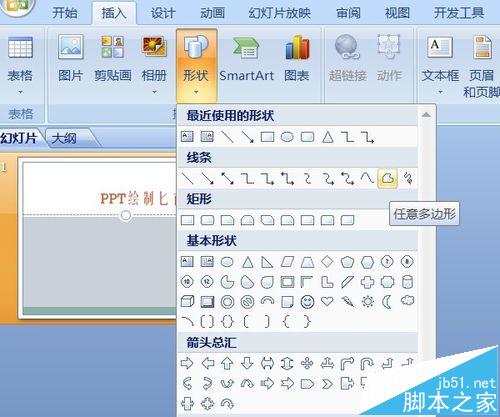Select the double arrow line in 线条

227,178
